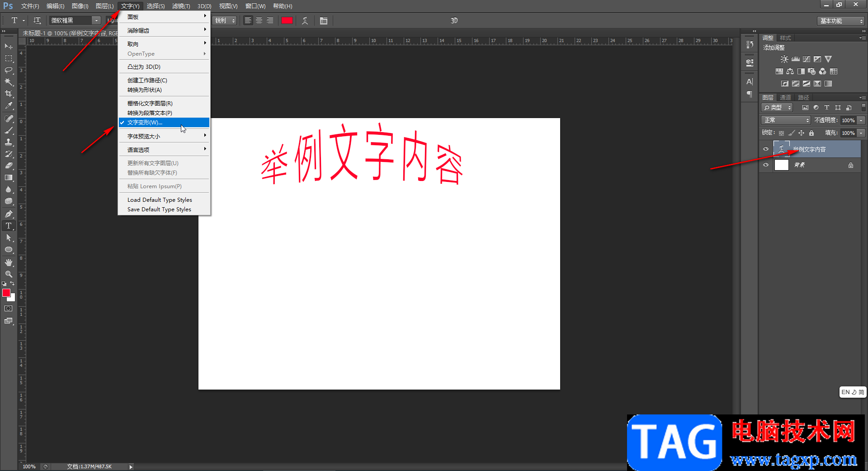
Task: Click the background layer thumbnail
Action: coord(781,165)
